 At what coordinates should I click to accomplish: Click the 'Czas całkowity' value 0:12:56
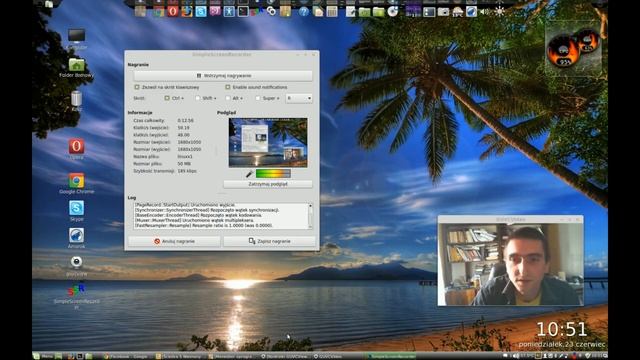coord(185,121)
